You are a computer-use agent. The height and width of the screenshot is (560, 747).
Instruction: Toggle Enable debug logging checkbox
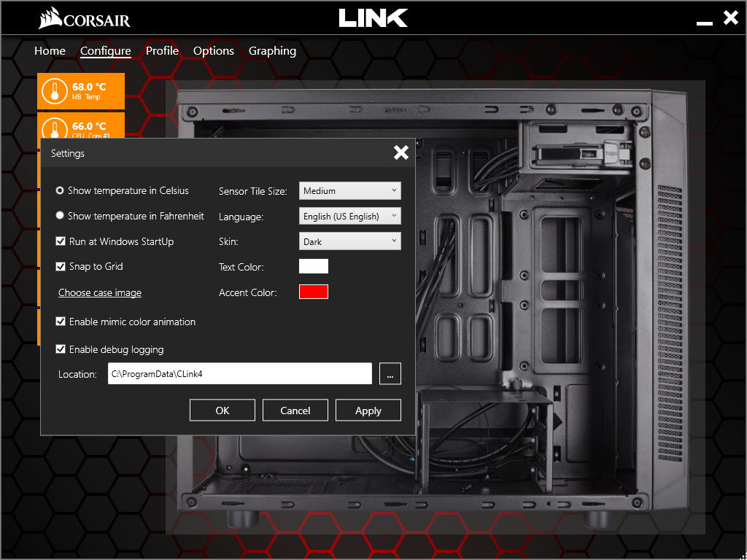[61, 349]
